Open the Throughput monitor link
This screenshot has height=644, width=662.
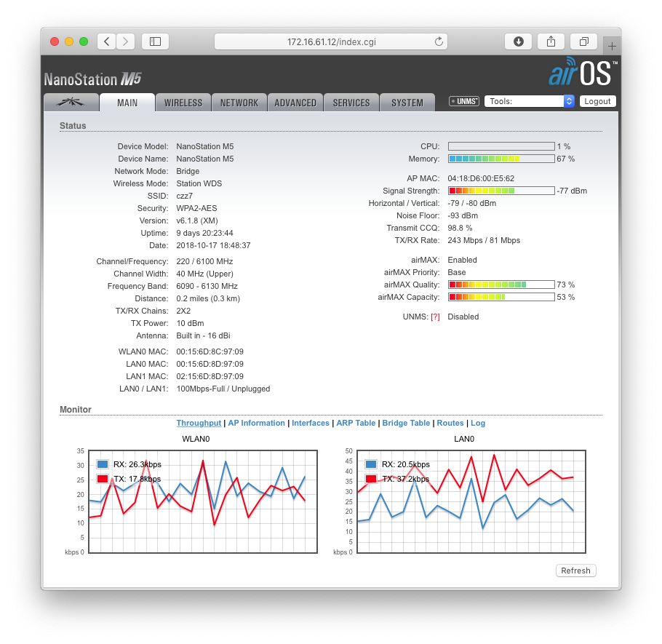pos(199,423)
